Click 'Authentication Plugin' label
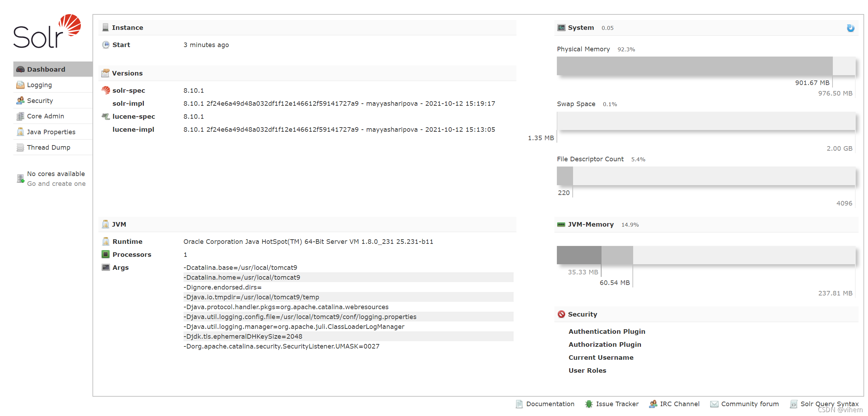 [607, 331]
